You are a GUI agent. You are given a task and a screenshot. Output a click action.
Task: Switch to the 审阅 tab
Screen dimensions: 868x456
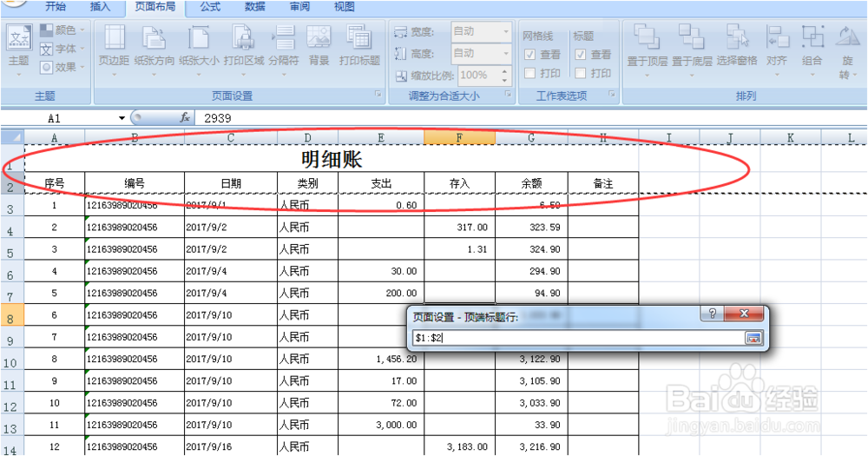299,7
